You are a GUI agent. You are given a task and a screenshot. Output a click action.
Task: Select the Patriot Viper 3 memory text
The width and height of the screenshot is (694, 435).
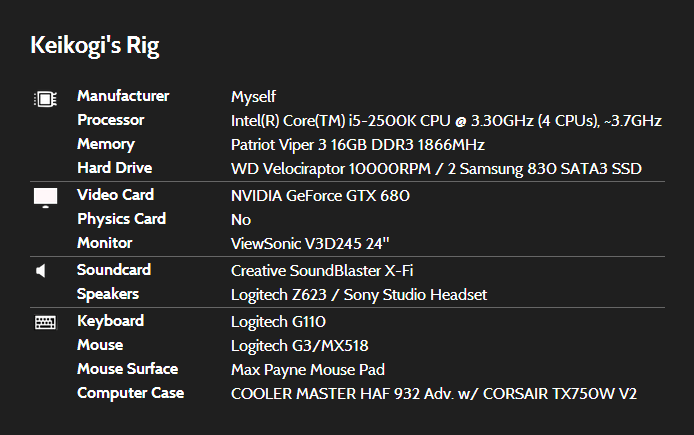pos(358,145)
